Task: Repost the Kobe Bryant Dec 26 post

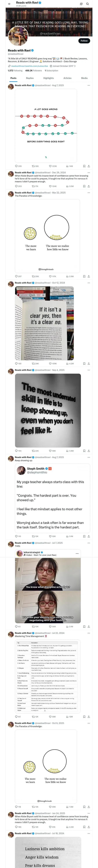Action: (34, 186)
